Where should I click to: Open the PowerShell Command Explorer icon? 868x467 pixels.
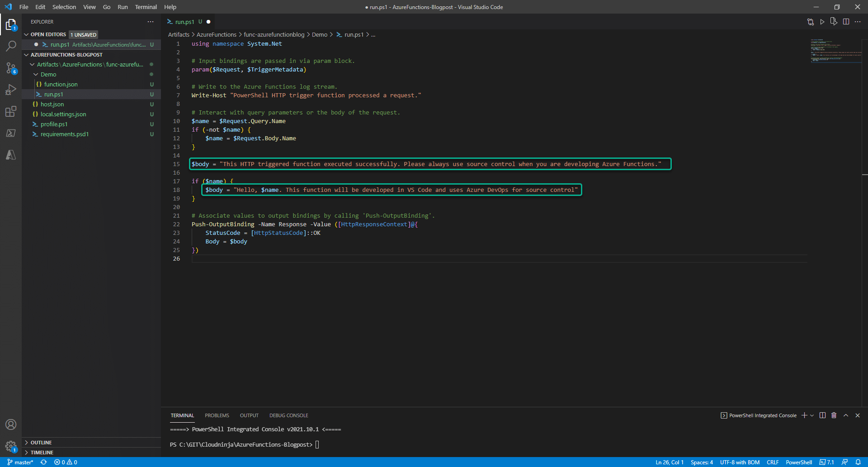point(11,133)
